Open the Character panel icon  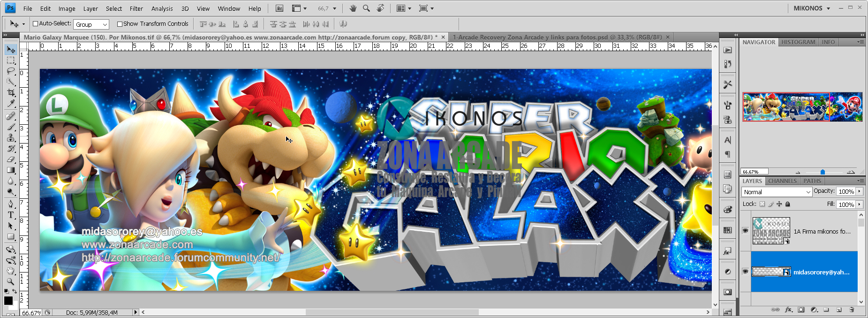[727, 140]
